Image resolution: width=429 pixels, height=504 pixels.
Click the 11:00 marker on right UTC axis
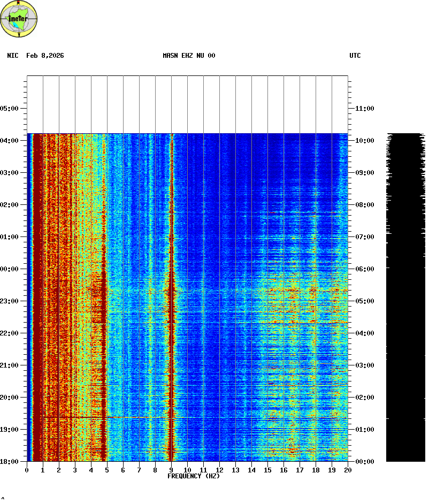365,108
